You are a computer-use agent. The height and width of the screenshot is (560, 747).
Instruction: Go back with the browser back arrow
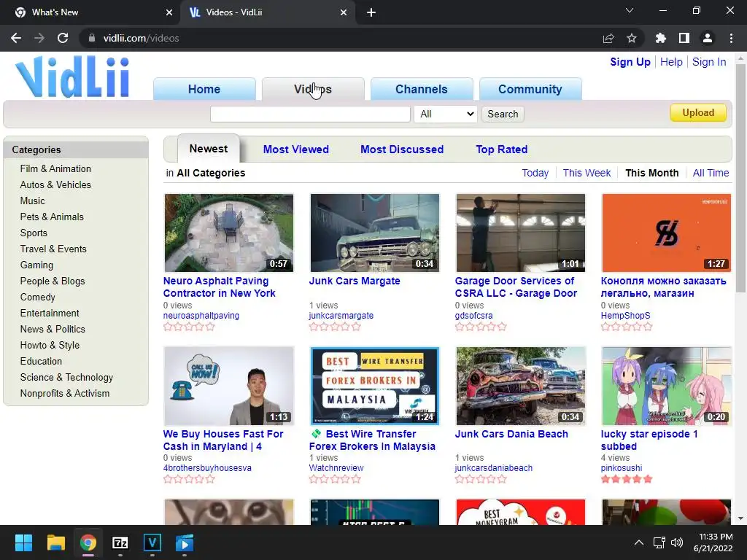point(16,38)
